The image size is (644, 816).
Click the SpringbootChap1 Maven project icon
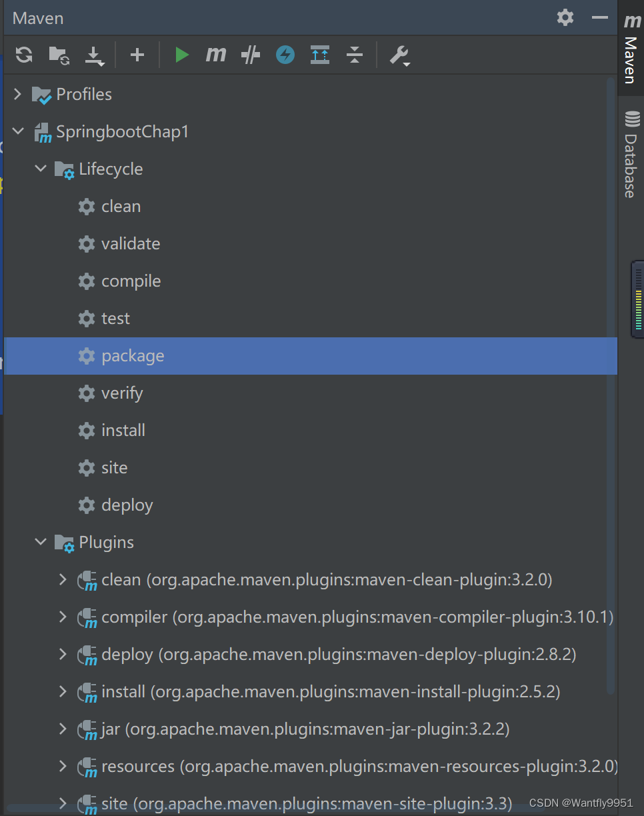[x=43, y=133]
